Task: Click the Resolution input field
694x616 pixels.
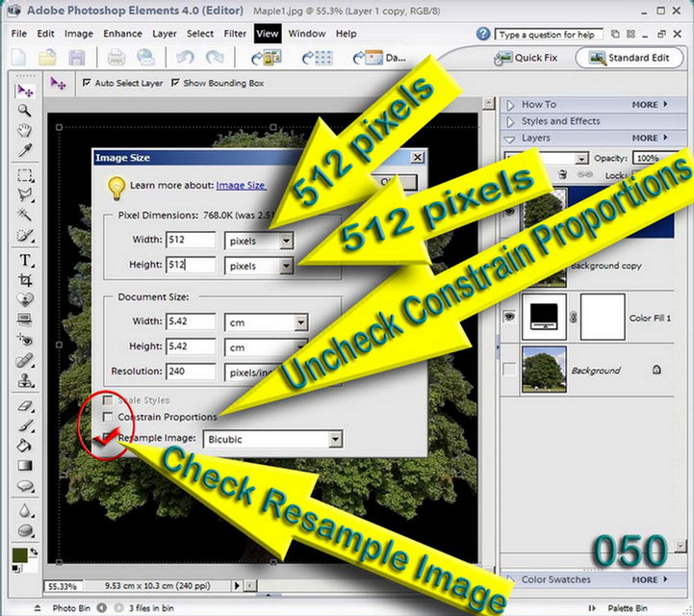Action: [x=191, y=372]
